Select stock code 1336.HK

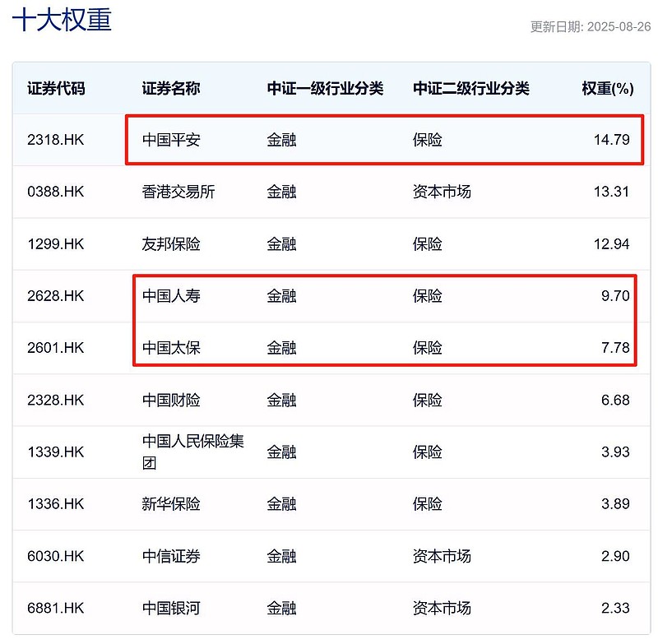(56, 504)
